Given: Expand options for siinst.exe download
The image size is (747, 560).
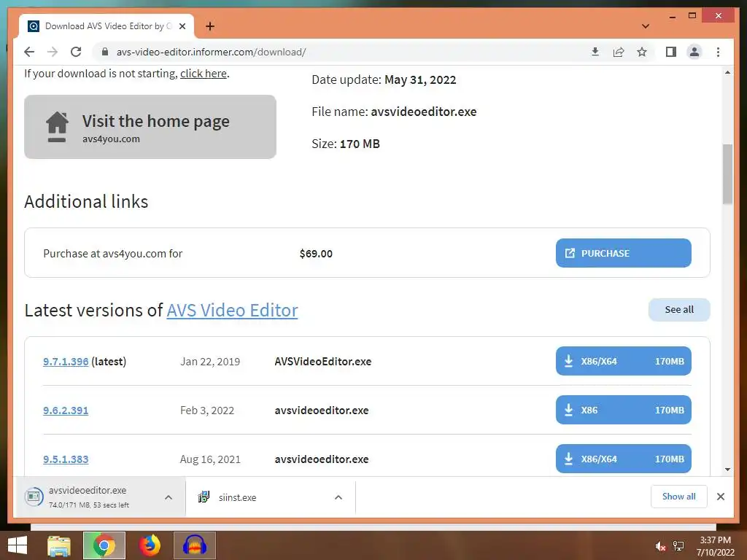Looking at the screenshot, I should [x=338, y=497].
